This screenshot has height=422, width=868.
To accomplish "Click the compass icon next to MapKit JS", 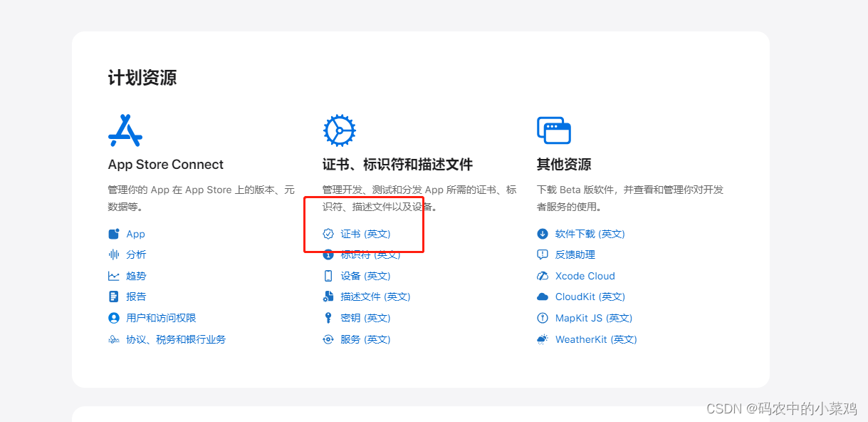I will 543,318.
